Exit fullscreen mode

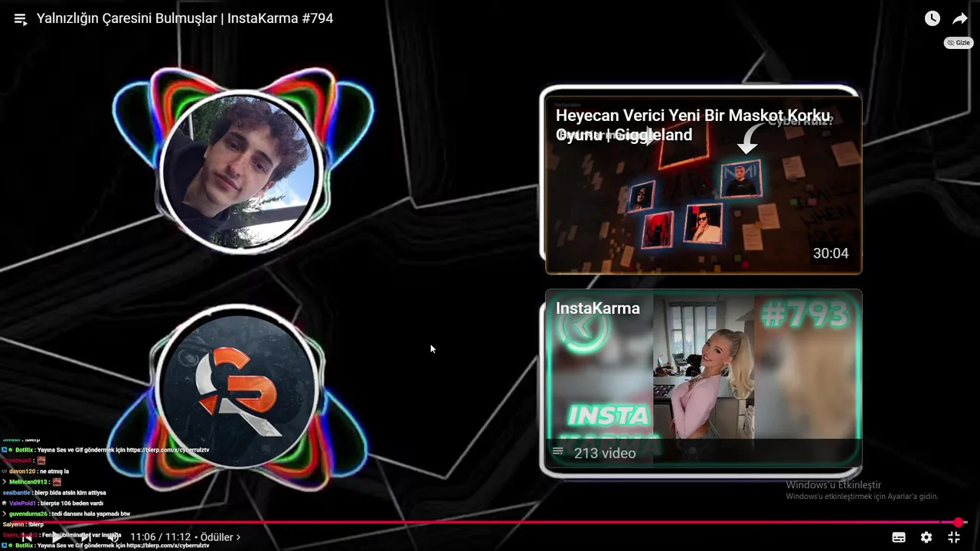pos(954,537)
